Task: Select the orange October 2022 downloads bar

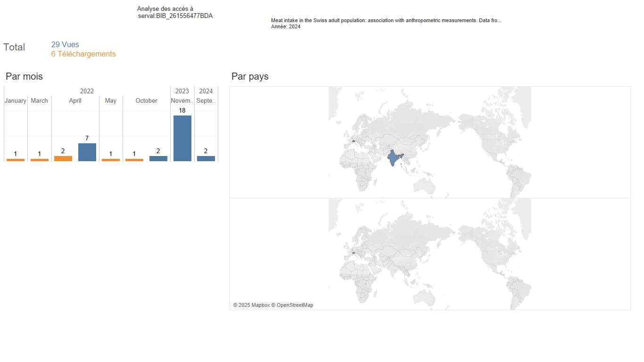Action: 134,160
